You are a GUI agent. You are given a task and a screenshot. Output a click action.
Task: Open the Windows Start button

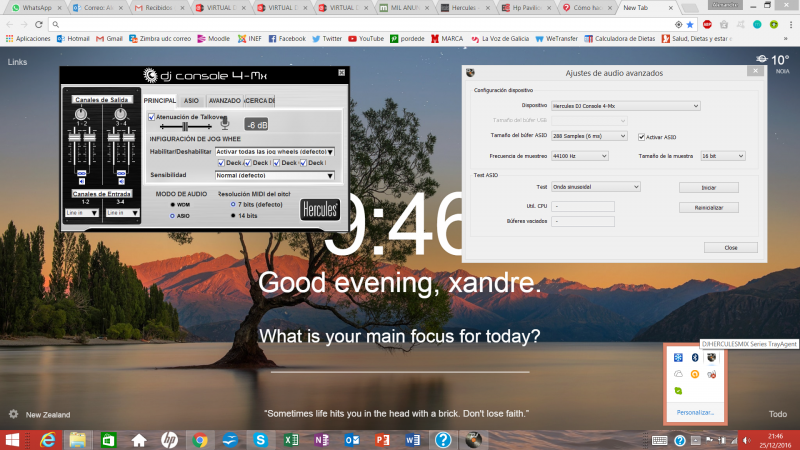point(12,440)
